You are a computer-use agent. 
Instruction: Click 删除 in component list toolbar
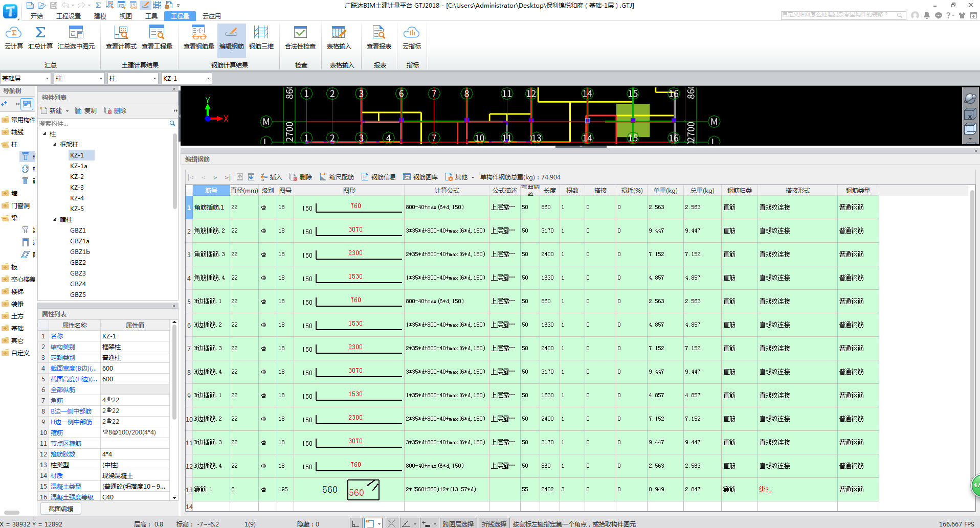click(116, 110)
